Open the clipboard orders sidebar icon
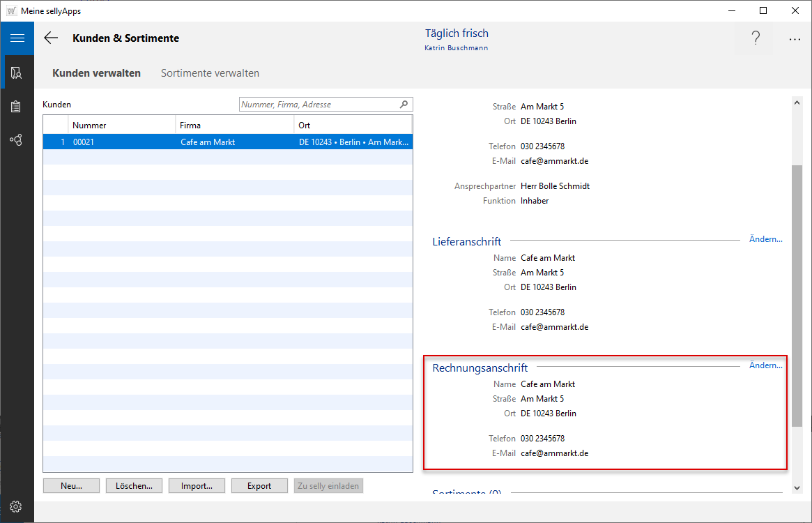This screenshot has height=523, width=812. [x=17, y=107]
